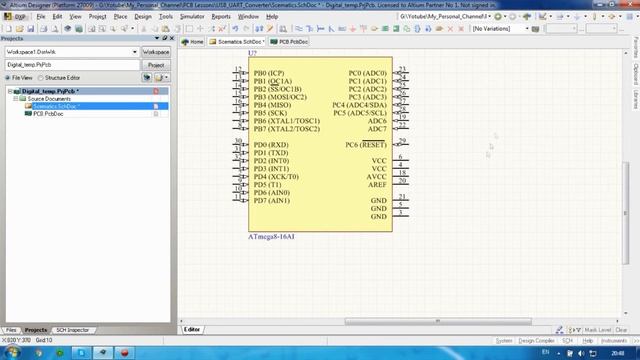Viewport: 640px width, 360px height.
Task: Select PCB.PcbDoc in the project tree
Action: point(48,114)
